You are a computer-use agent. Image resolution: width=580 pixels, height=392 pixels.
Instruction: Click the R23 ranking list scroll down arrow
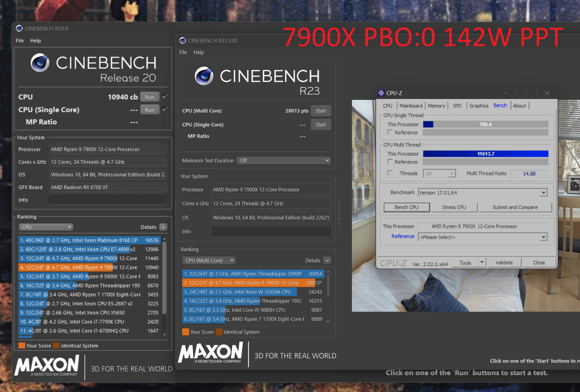click(x=328, y=321)
